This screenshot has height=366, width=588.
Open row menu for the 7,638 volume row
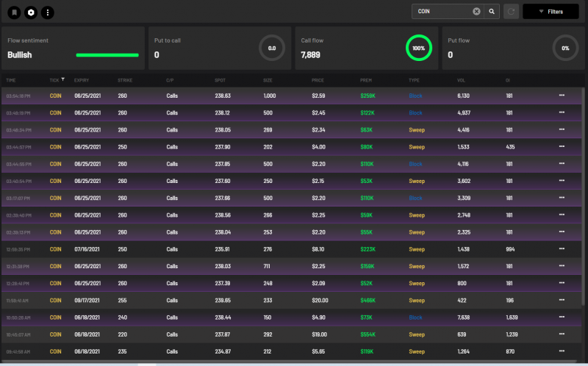[562, 317]
